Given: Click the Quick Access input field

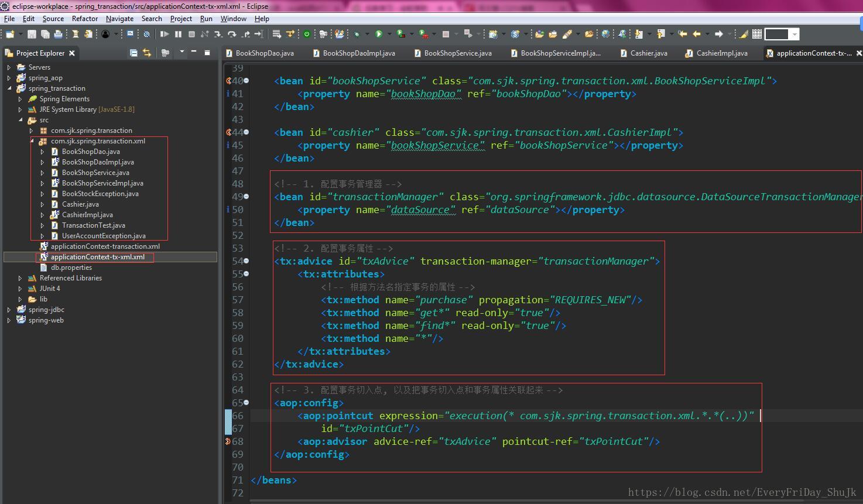Looking at the screenshot, I should click(777, 34).
